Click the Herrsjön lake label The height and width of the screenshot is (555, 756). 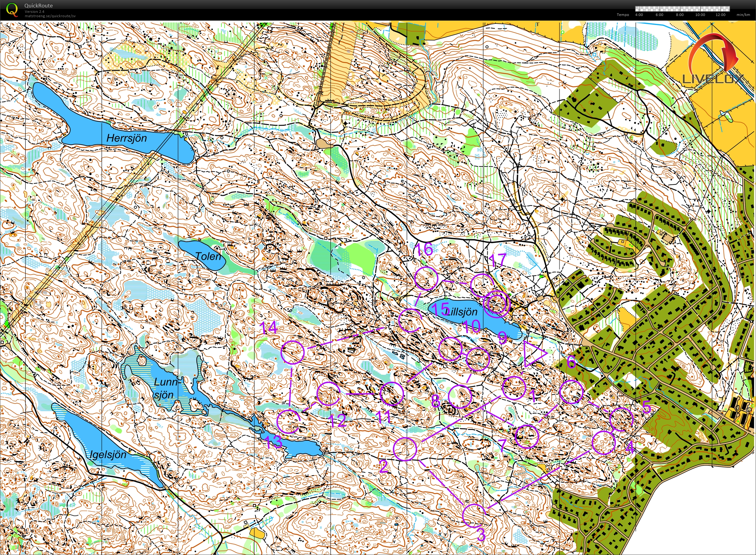point(127,138)
